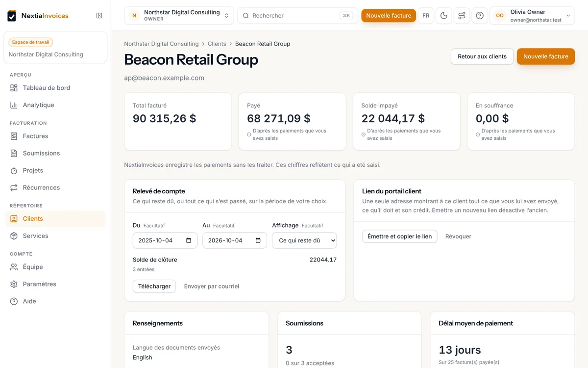This screenshot has height=368, width=588.
Task: Go to Tableau de bord
Action: point(55,88)
